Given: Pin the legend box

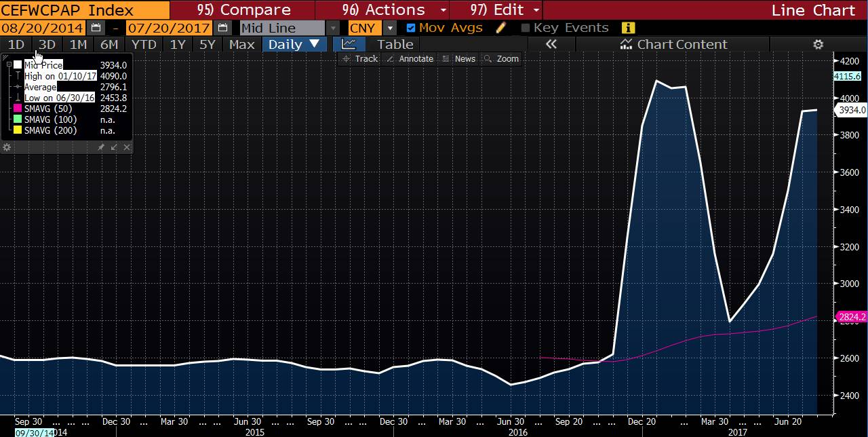Looking at the screenshot, I should coord(101,147).
